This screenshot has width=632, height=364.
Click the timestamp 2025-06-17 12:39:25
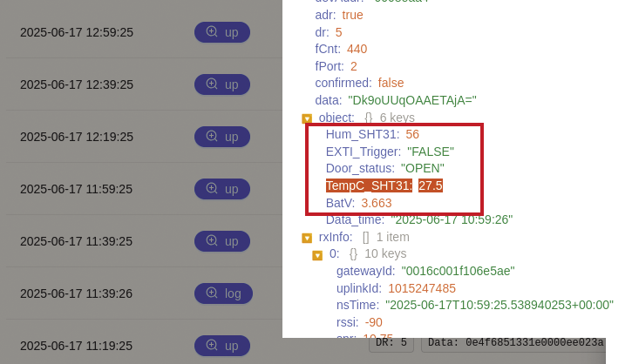pyautogui.click(x=77, y=84)
